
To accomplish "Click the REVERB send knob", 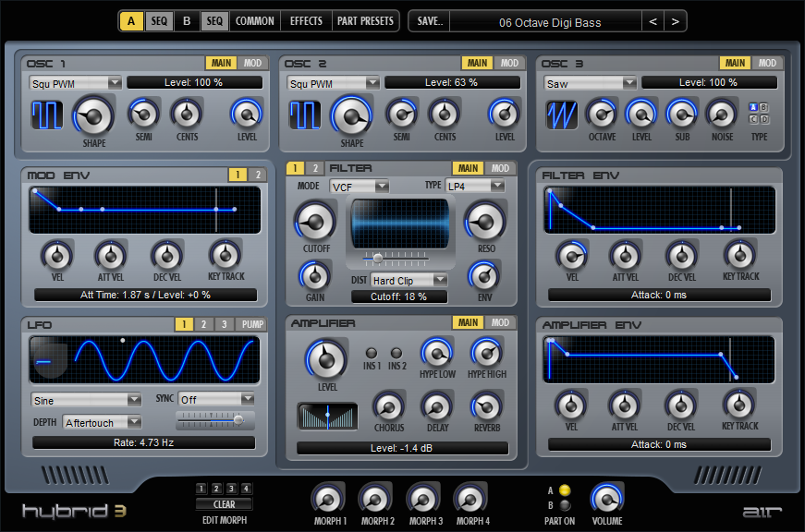I will (x=486, y=407).
